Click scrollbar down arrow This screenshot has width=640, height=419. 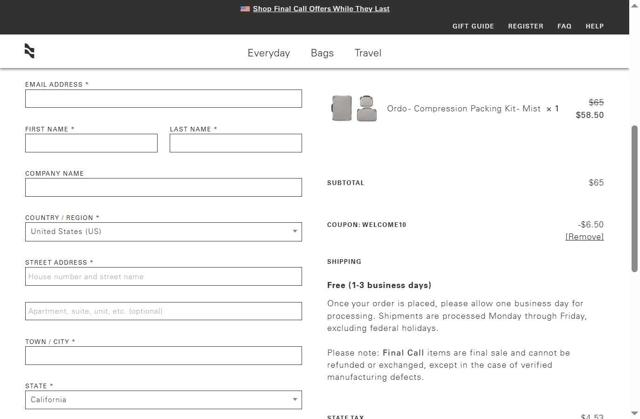(x=634, y=413)
